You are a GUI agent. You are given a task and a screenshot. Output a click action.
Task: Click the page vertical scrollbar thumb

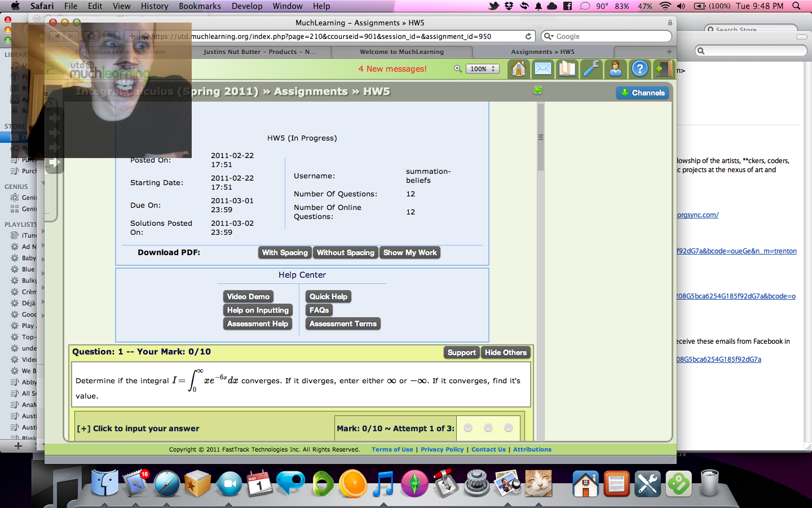coord(541,137)
